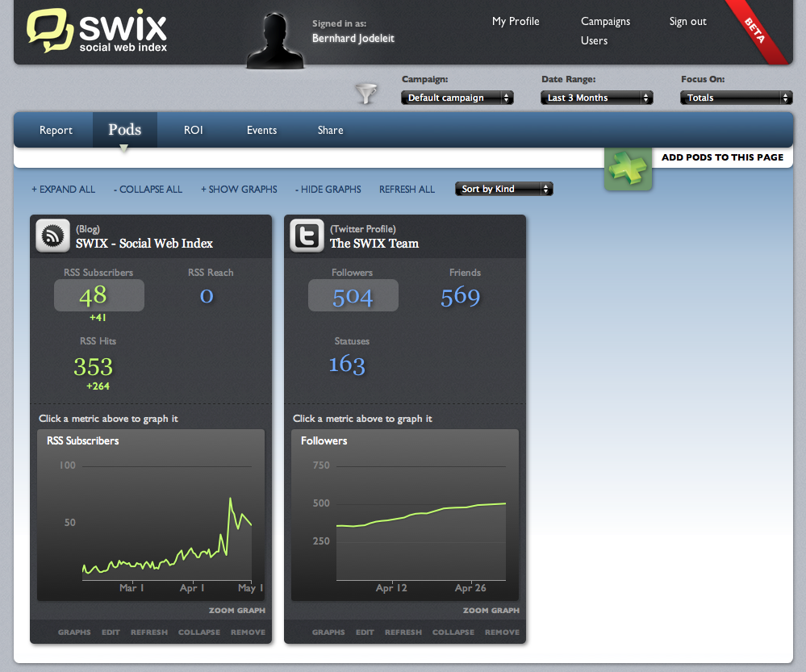Image resolution: width=806 pixels, height=672 pixels.
Task: Zoom the Followers graph
Action: (491, 611)
